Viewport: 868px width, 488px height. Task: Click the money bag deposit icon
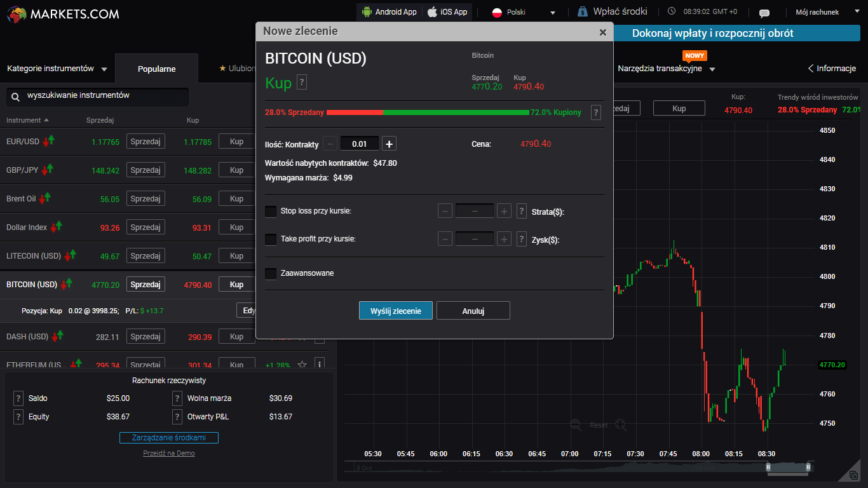583,11
